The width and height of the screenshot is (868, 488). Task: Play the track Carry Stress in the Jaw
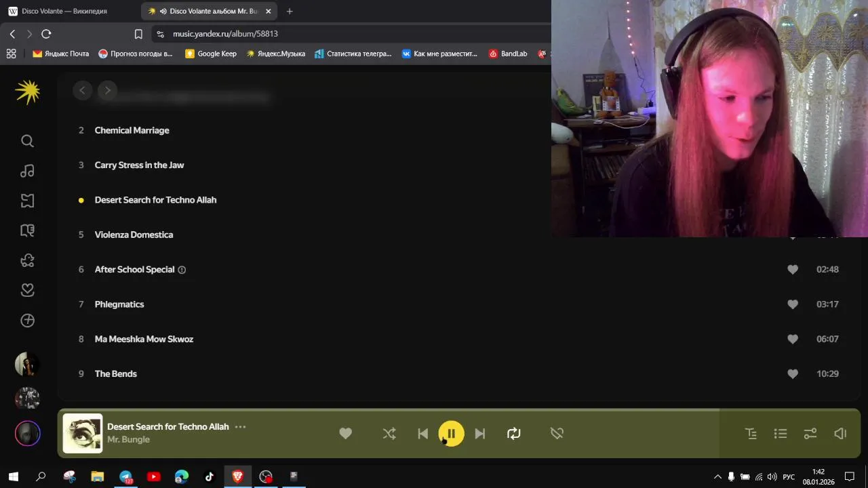(139, 165)
